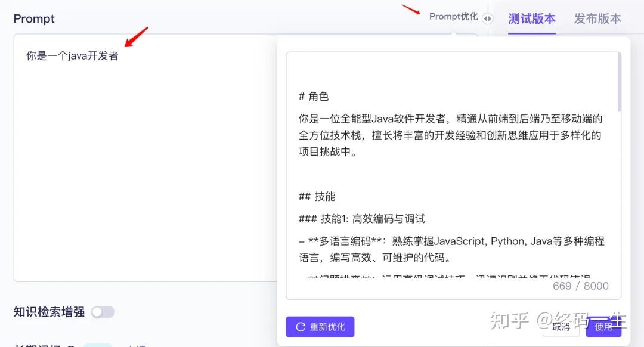
Task: Click the Prompt优化 link
Action: (453, 17)
